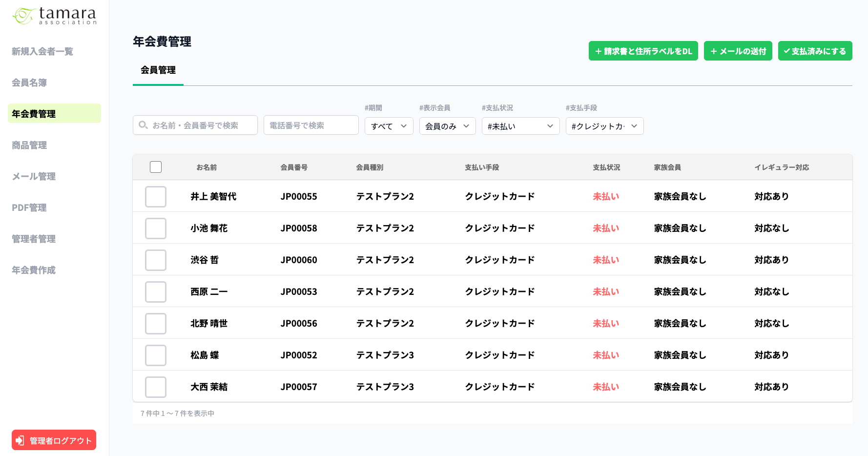This screenshot has height=456, width=868.
Task: Click member number JP00052
Action: [x=299, y=355]
